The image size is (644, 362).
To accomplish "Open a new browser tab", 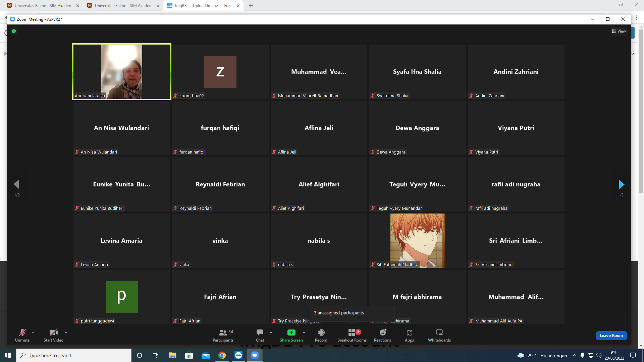I will (x=251, y=6).
